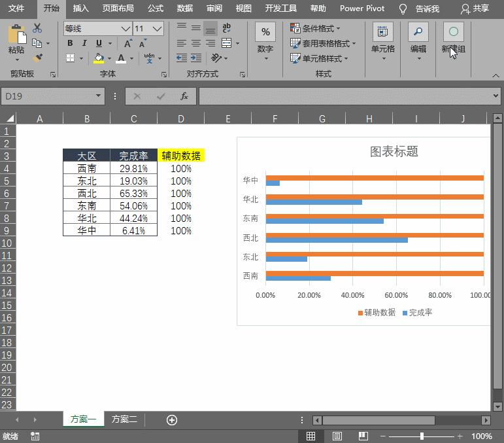This screenshot has width=504, height=443.
Task: Toggle Bold formatting
Action: [x=70, y=43]
